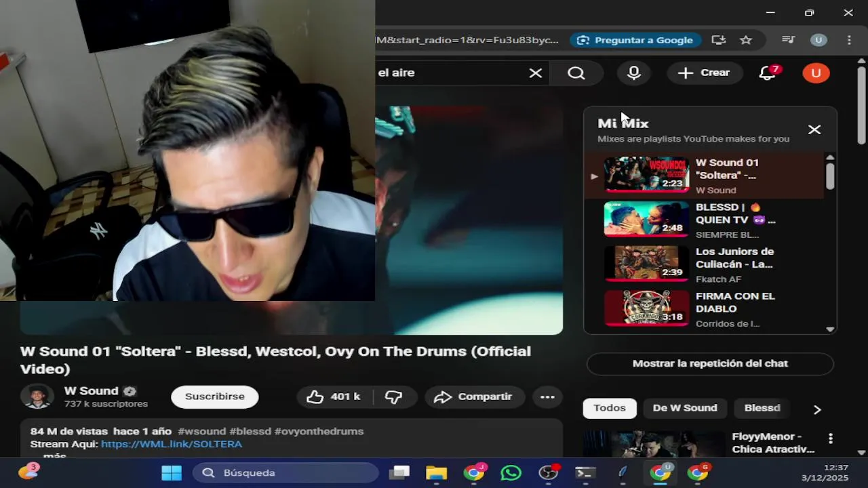Open the Crear menu
This screenshot has height=488, width=868.
point(705,73)
